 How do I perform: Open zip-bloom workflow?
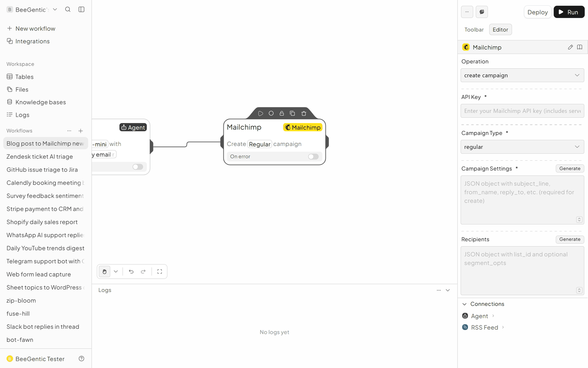pyautogui.click(x=46, y=301)
